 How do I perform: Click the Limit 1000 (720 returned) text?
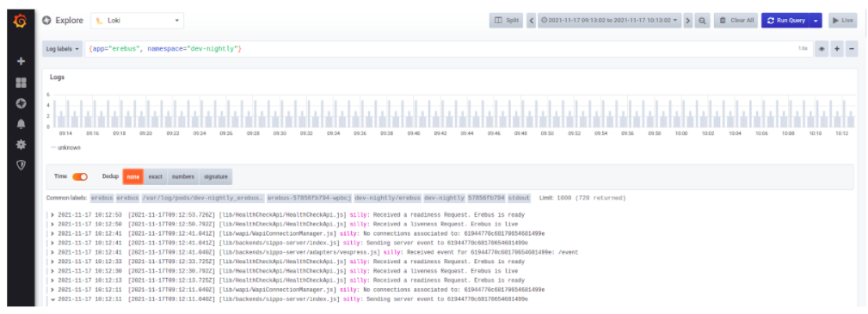pyautogui.click(x=582, y=198)
